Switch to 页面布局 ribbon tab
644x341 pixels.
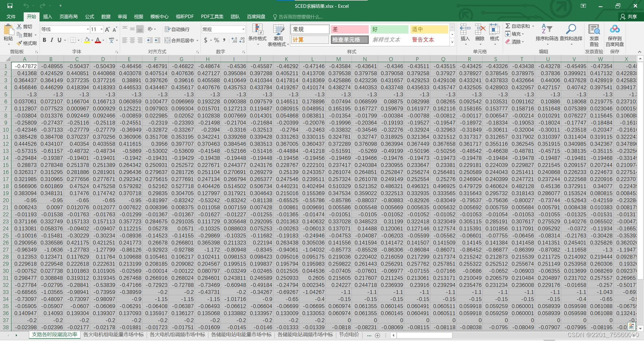coord(68,16)
